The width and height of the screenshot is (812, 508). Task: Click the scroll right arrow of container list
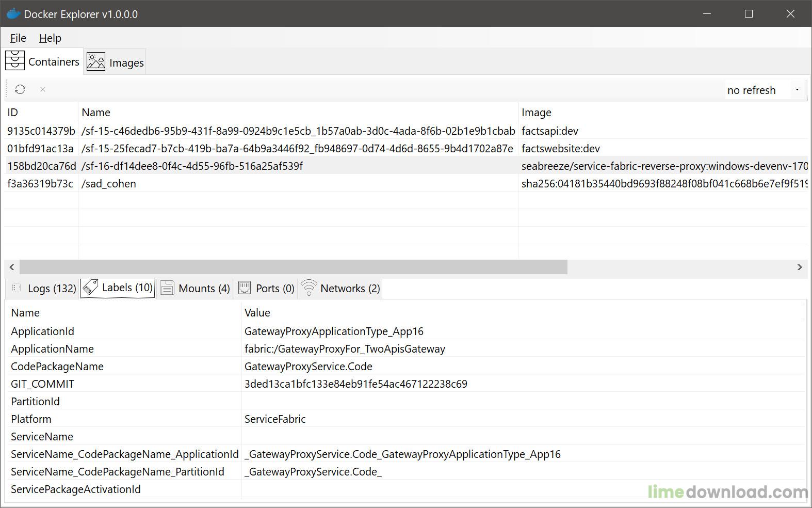click(x=800, y=267)
